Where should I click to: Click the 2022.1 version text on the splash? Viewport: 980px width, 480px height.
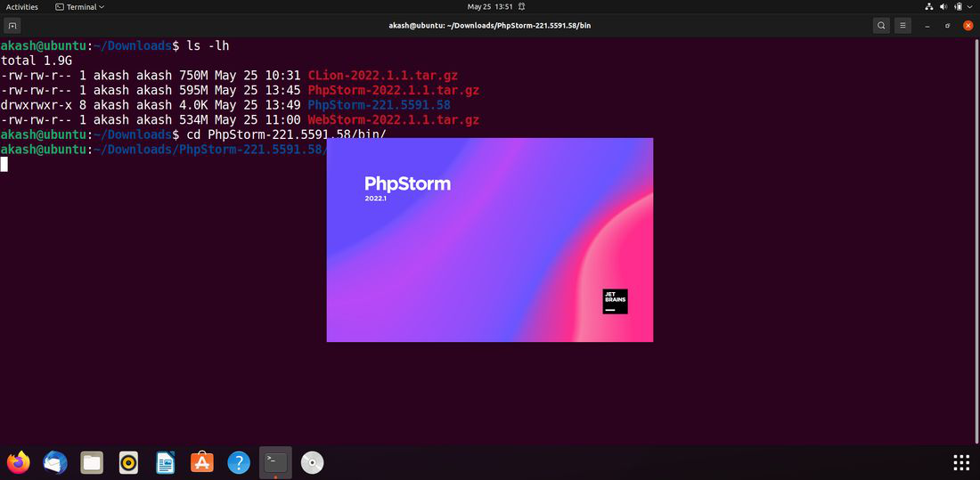(376, 198)
